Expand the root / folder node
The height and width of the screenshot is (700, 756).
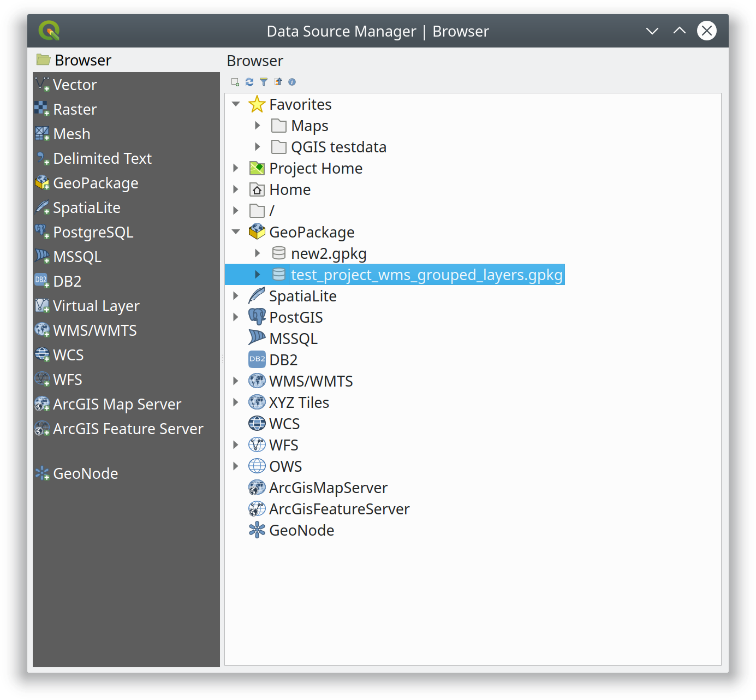236,211
